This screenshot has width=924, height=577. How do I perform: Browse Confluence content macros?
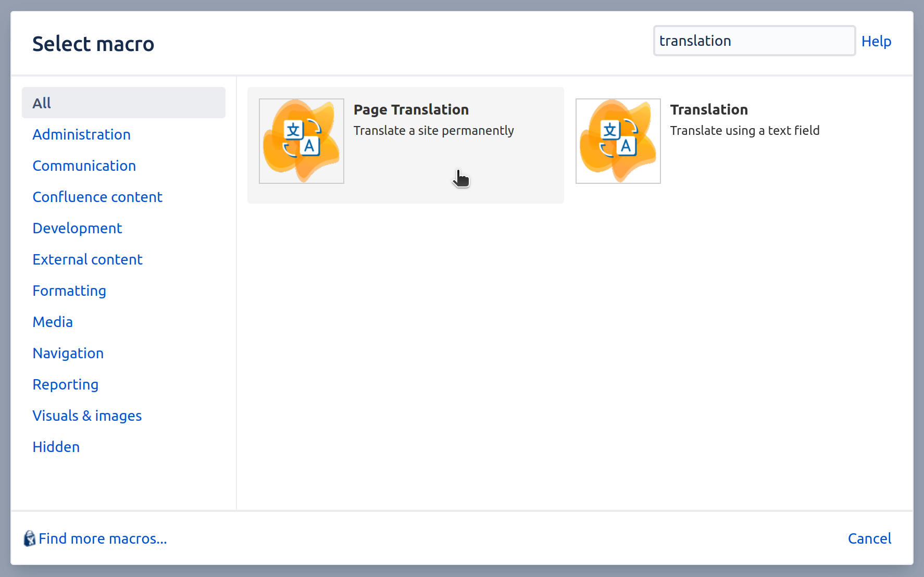[97, 197]
